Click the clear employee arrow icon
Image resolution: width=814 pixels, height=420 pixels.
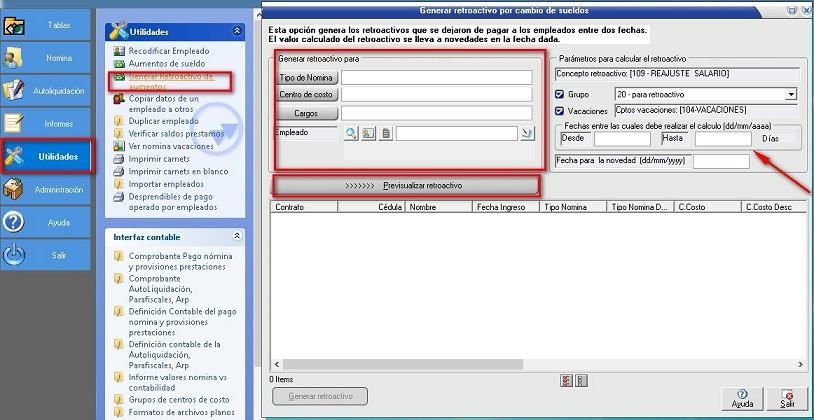527,133
